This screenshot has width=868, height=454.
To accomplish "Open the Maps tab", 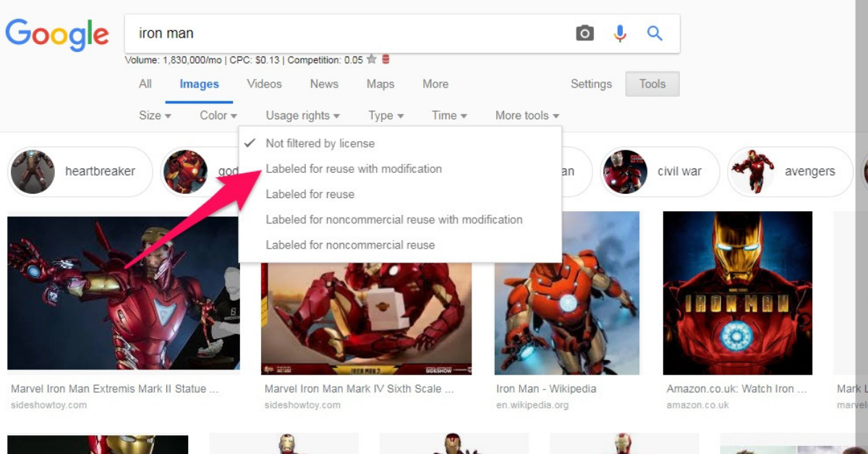I will tap(380, 84).
